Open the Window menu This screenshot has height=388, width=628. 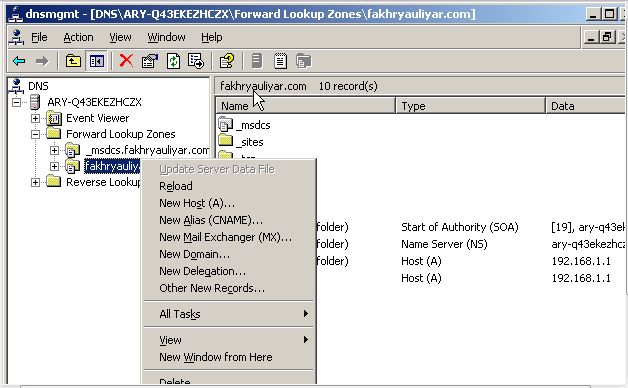coord(167,37)
